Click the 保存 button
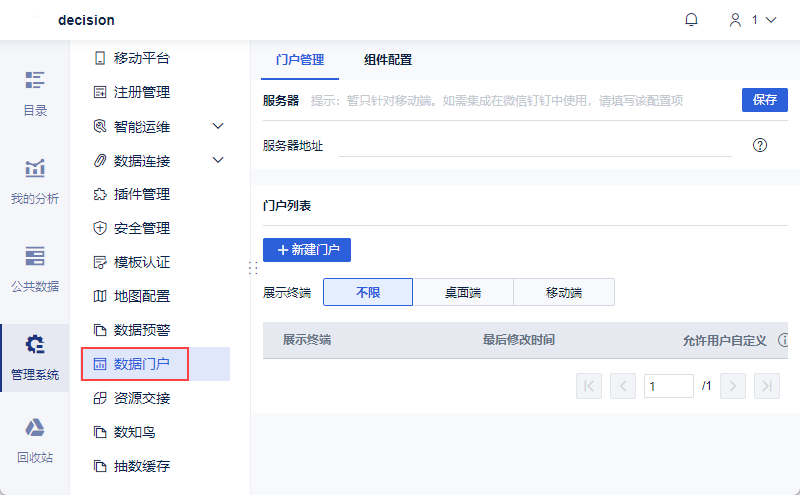Viewport: 800px width, 495px height. click(764, 100)
